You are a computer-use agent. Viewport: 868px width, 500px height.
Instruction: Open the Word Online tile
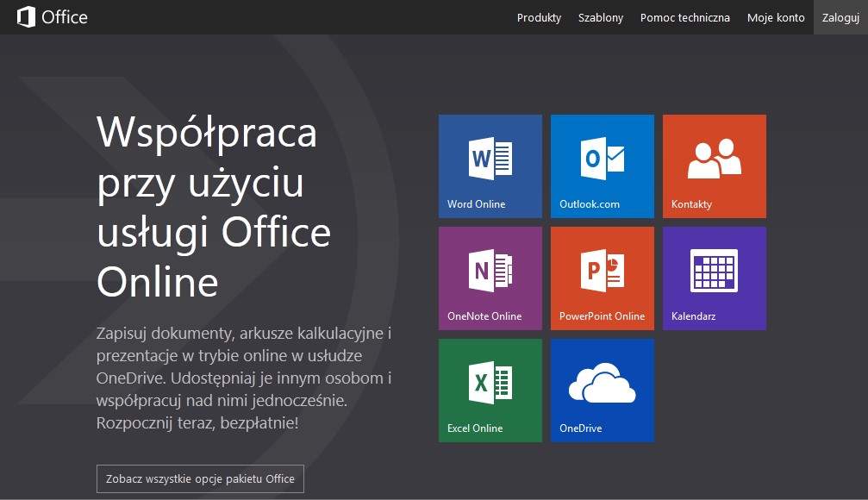[x=490, y=166]
